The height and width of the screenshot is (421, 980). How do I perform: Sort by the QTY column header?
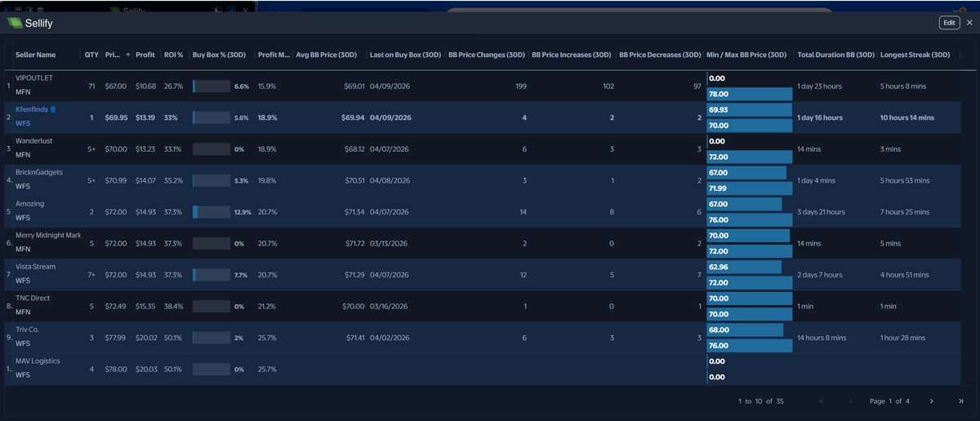pyautogui.click(x=91, y=55)
